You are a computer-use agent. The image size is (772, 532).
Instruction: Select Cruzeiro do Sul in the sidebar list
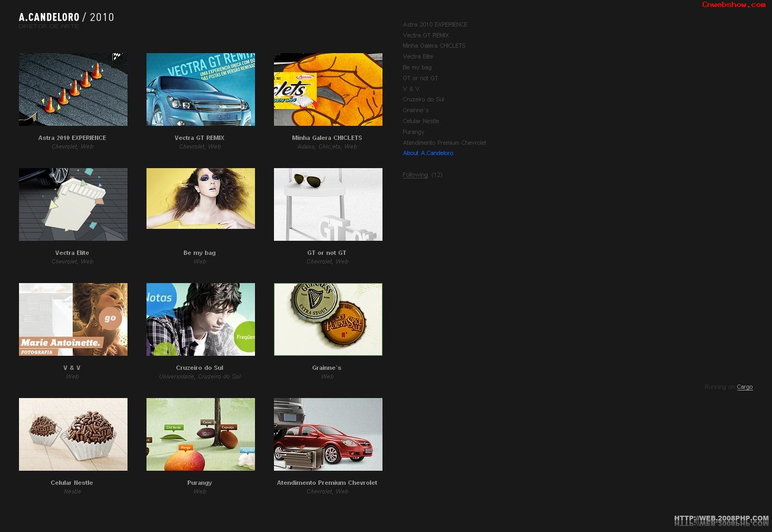[x=423, y=99]
